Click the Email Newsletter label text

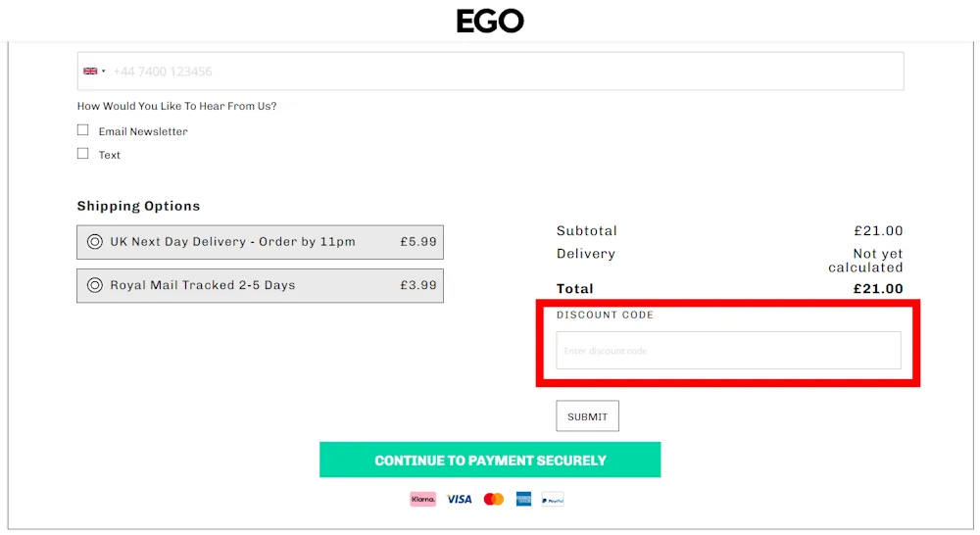pos(143,131)
